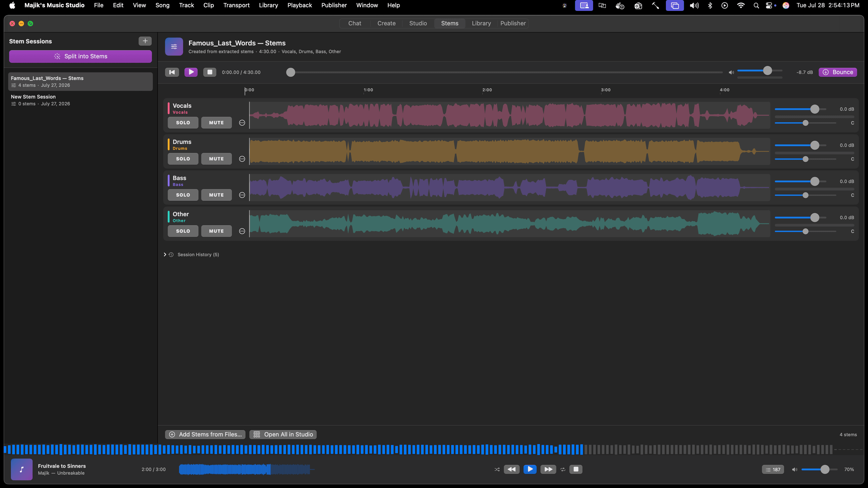Image resolution: width=868 pixels, height=488 pixels.
Task: Rewind to the previous track in the bottom player
Action: click(511, 469)
